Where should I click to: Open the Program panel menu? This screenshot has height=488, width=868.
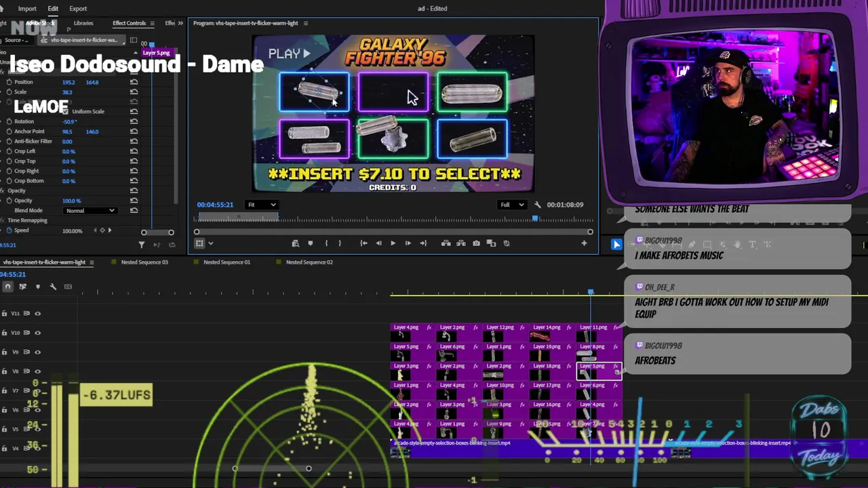pyautogui.click(x=305, y=23)
